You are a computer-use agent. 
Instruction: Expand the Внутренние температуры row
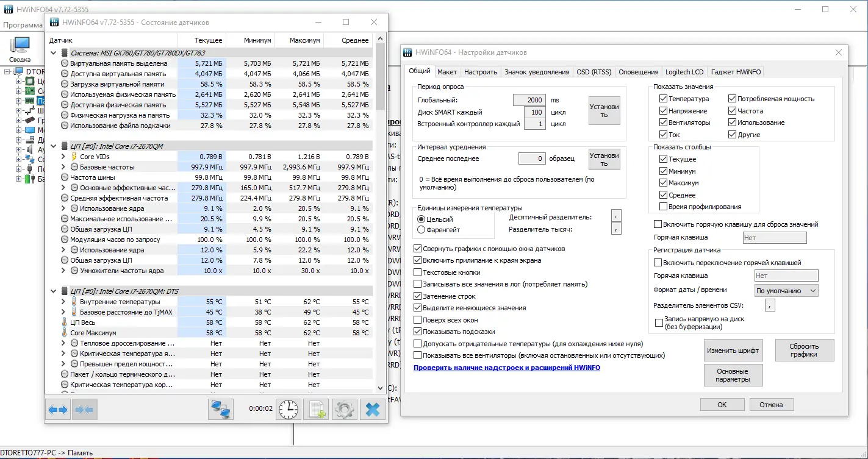[63, 302]
